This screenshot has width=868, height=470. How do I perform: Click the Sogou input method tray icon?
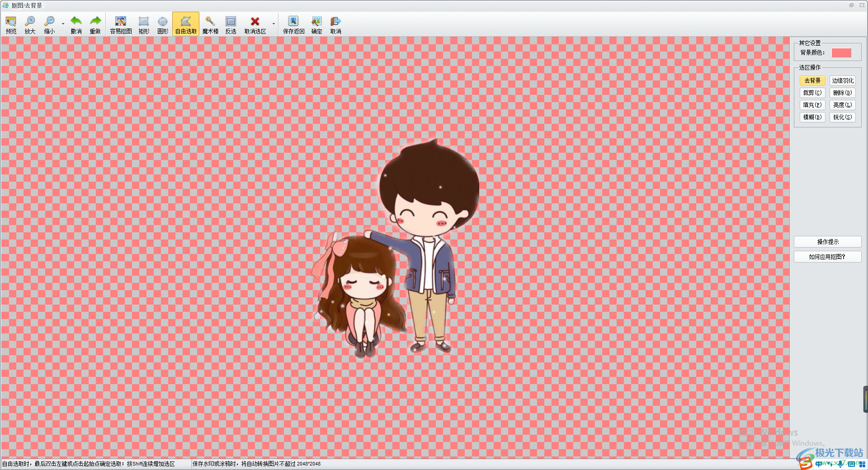805,463
